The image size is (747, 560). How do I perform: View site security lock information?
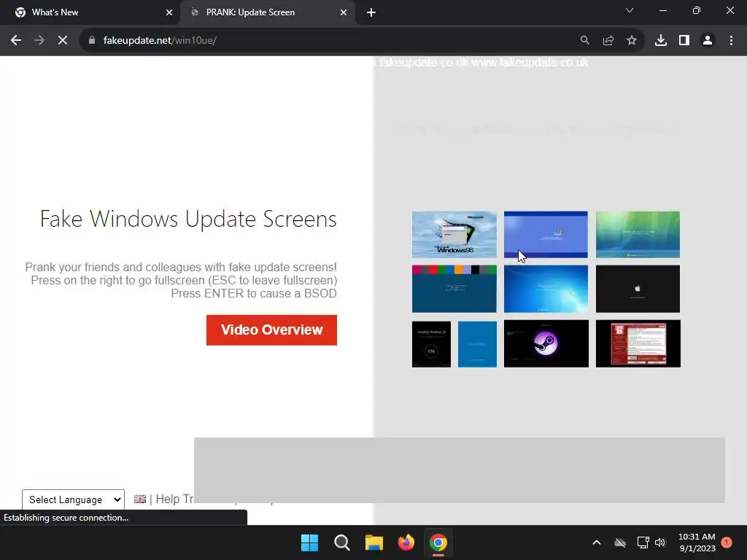pyautogui.click(x=92, y=41)
